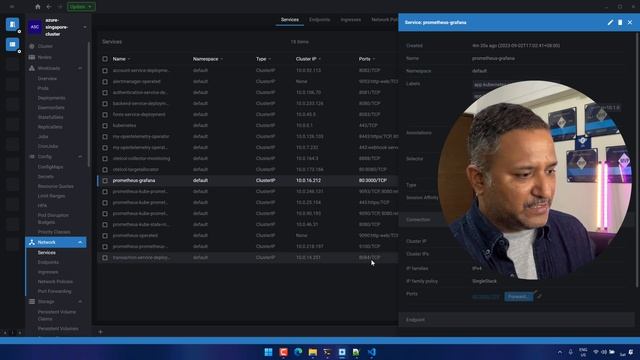Open the 'kubernetes' service row
640x360 pixels.
click(x=248, y=126)
